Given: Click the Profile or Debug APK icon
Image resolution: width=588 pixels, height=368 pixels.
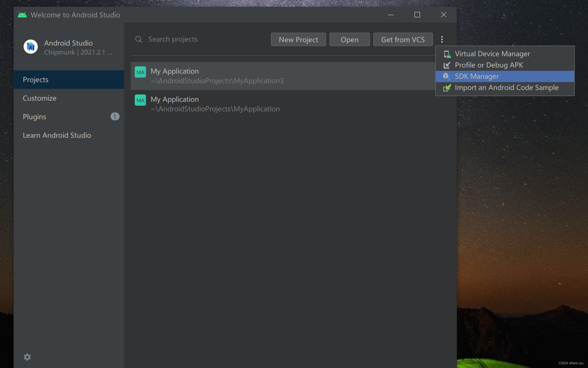Looking at the screenshot, I should point(447,65).
